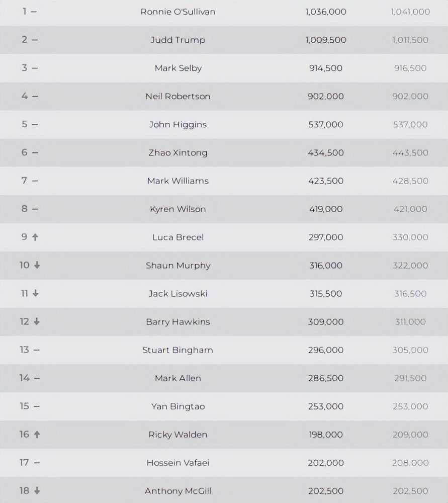The height and width of the screenshot is (503, 448).
Task: Click Mark Selby's 916,500 projected total
Action: tap(410, 68)
